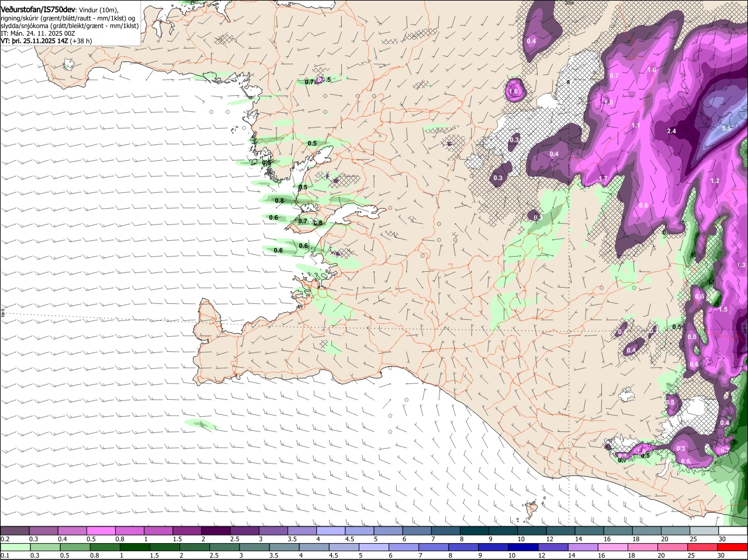The height and width of the screenshot is (560, 748).
Task: Select the 'IT: Mán. 24. 11. 2025 00Z' line
Action: click(38, 33)
